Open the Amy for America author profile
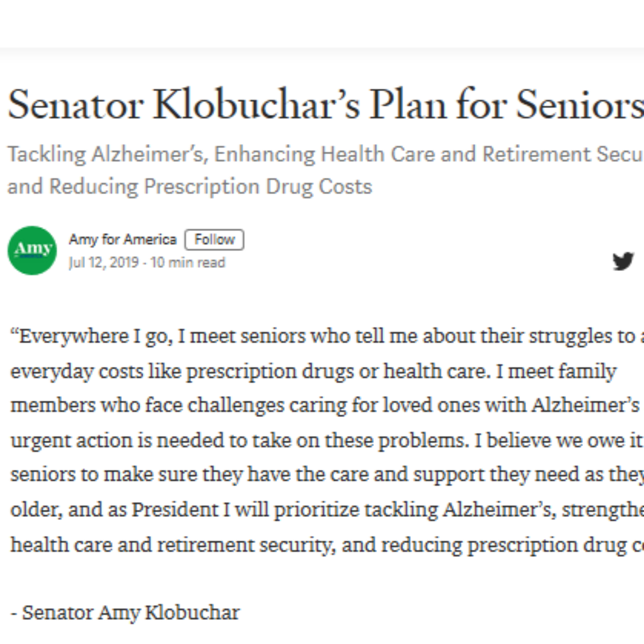 coord(122,240)
